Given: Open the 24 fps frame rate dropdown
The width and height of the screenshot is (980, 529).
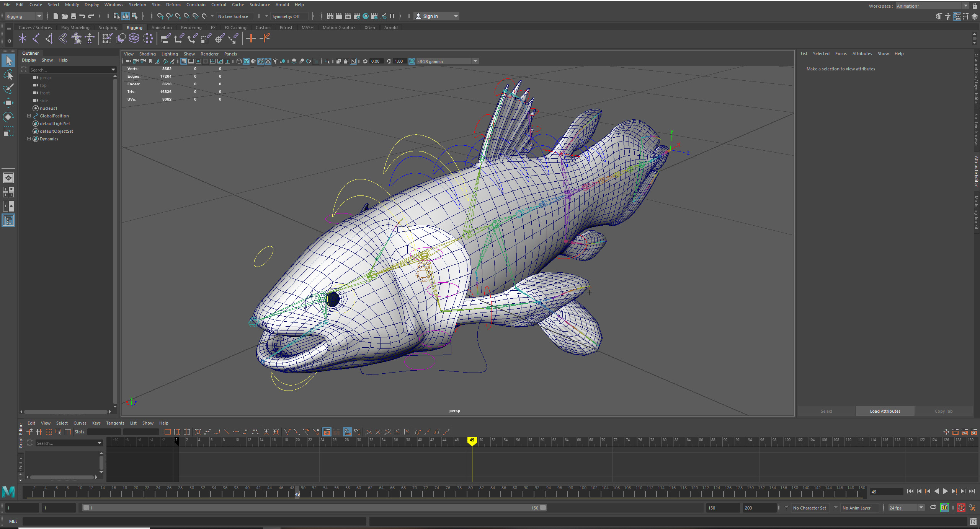Looking at the screenshot, I should pyautogui.click(x=906, y=508).
